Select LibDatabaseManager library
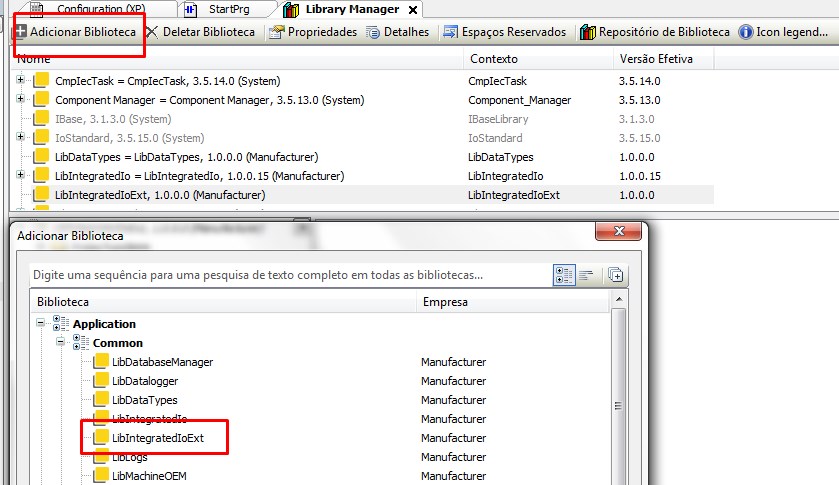The width and height of the screenshot is (839, 485). click(x=162, y=362)
